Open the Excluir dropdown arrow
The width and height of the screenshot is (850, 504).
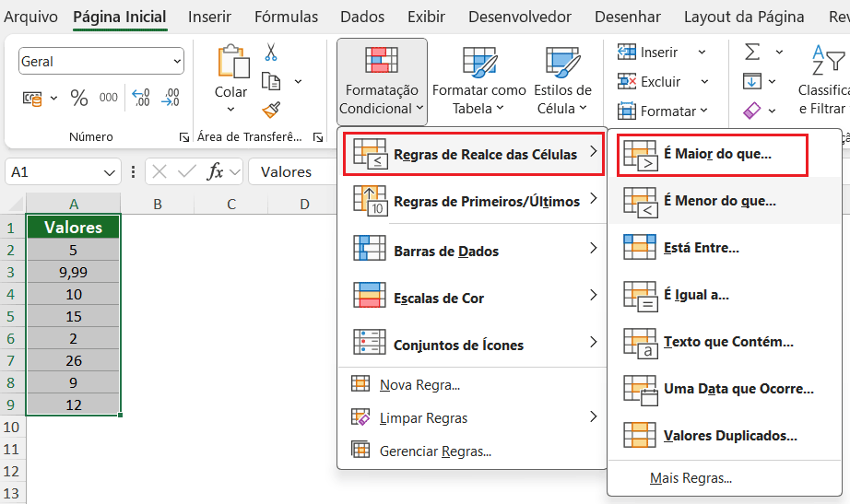click(x=704, y=81)
